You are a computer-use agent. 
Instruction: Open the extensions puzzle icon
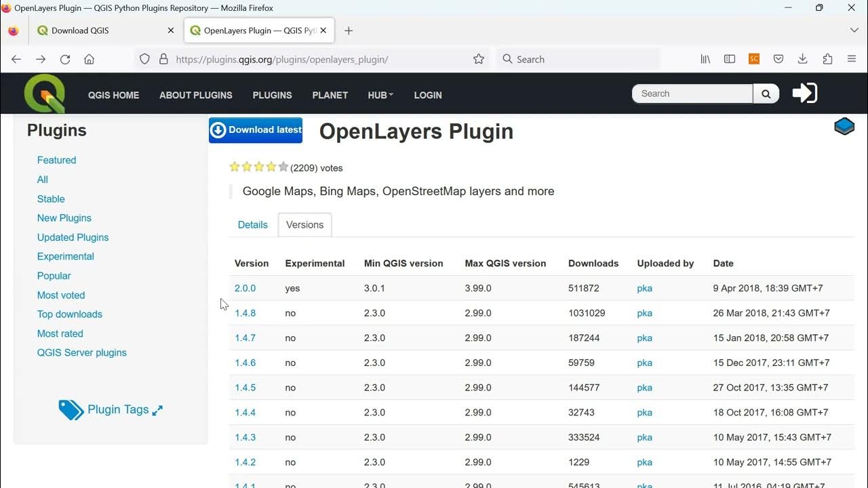[x=827, y=60]
